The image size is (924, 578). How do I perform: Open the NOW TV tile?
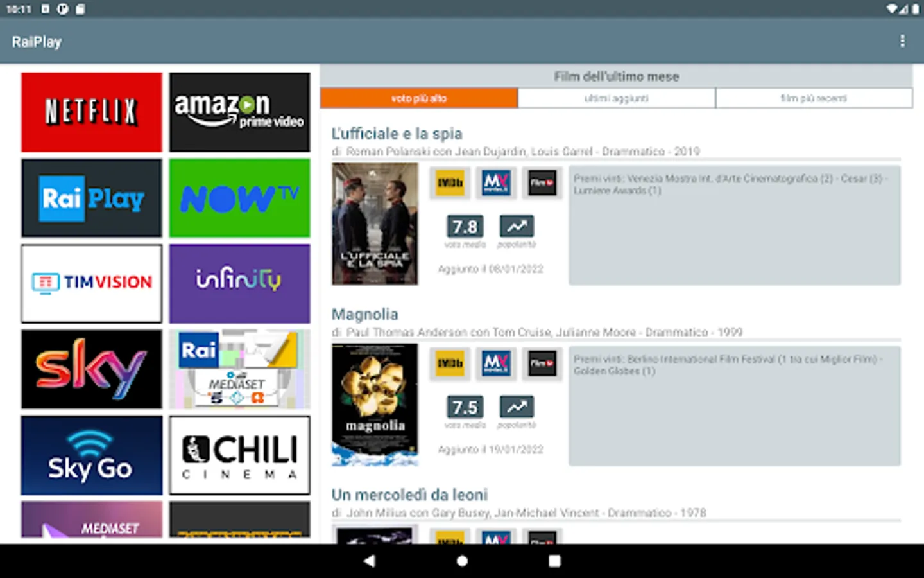click(240, 198)
